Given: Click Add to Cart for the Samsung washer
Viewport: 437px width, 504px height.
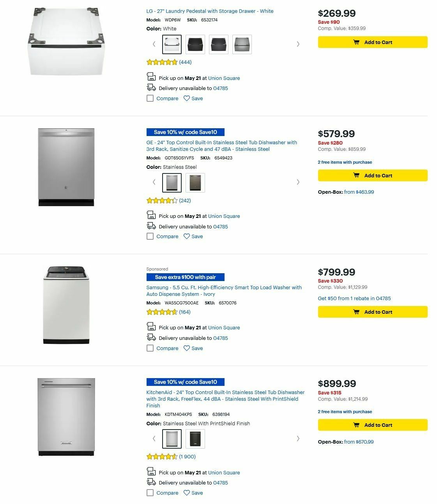Looking at the screenshot, I should [372, 312].
